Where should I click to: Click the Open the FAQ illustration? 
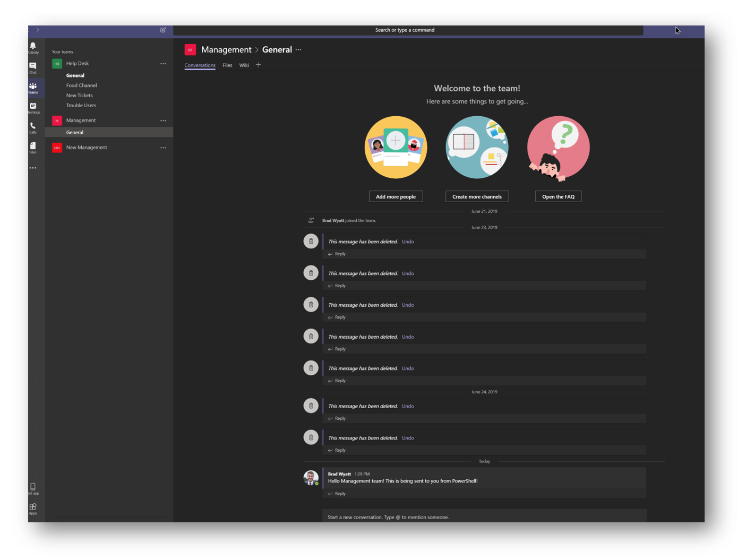(558, 148)
